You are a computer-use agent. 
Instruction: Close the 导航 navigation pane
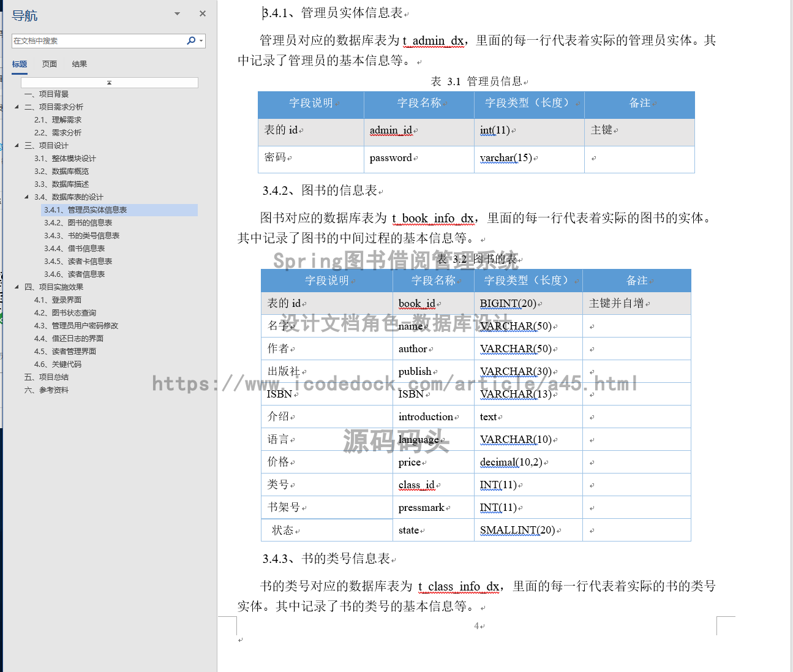203,13
